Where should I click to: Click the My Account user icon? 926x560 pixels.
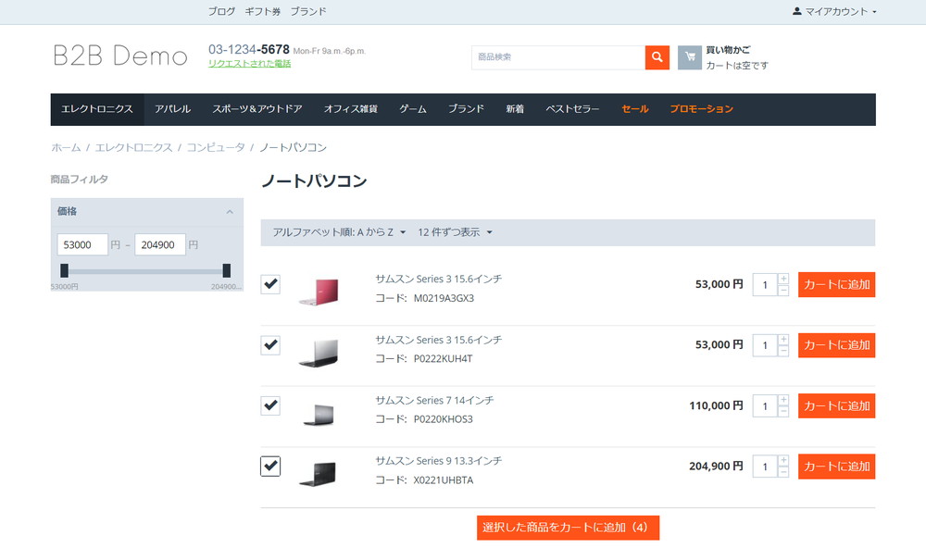point(796,11)
